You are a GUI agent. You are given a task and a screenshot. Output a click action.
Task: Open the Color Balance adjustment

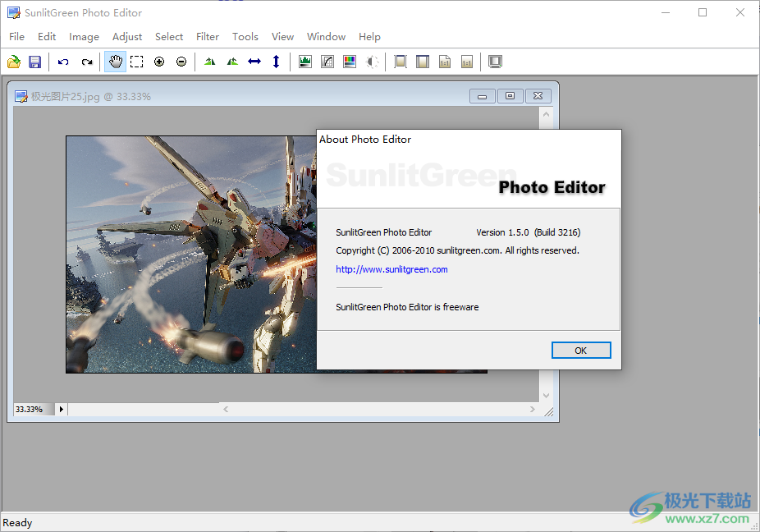pyautogui.click(x=350, y=62)
